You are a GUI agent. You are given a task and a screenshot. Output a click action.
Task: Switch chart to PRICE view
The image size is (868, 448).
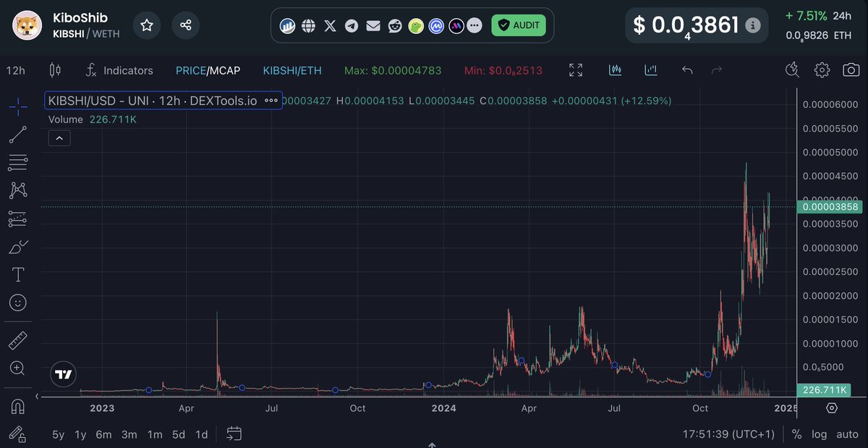click(190, 70)
